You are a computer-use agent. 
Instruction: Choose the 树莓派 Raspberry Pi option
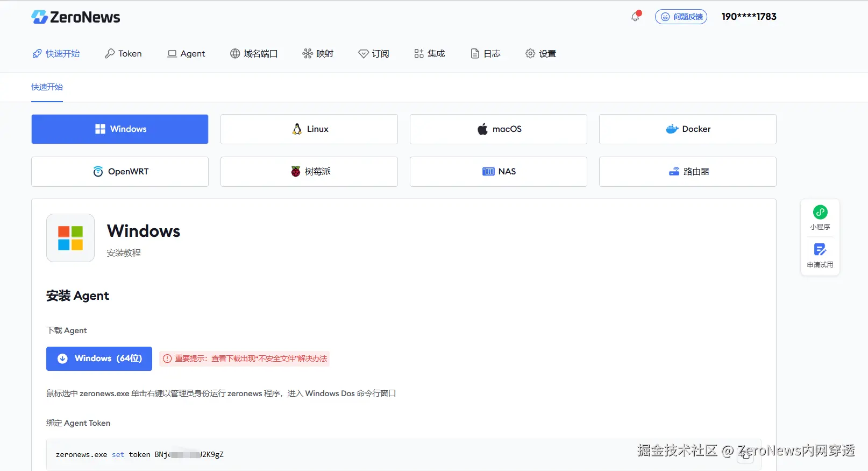coord(309,172)
